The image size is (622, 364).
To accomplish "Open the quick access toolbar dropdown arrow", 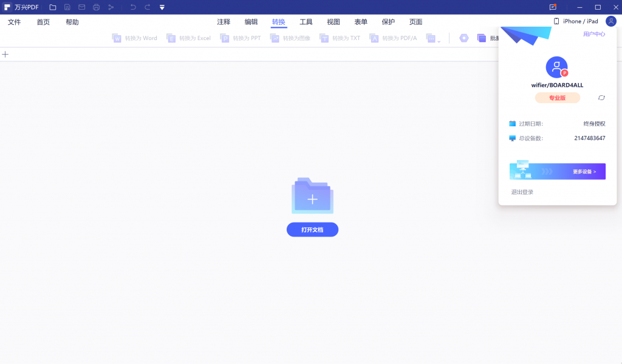I will (x=162, y=7).
